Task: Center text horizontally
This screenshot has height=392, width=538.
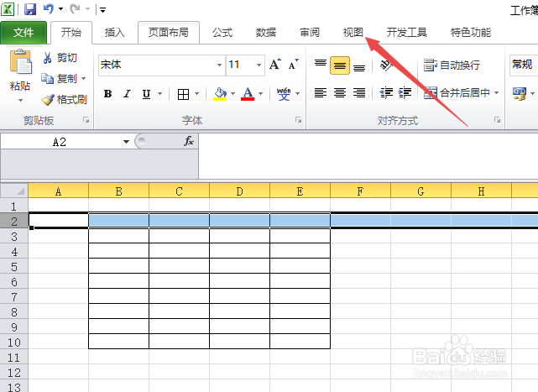Action: coord(340,93)
